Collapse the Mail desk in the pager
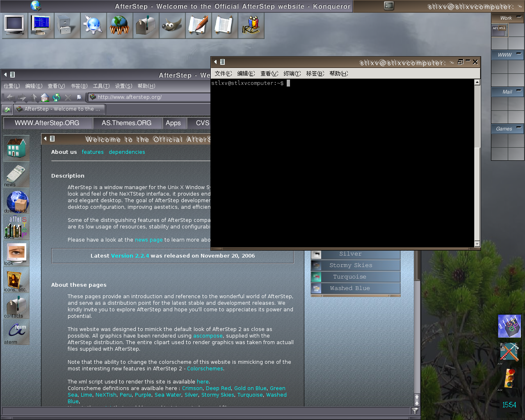 (519, 91)
